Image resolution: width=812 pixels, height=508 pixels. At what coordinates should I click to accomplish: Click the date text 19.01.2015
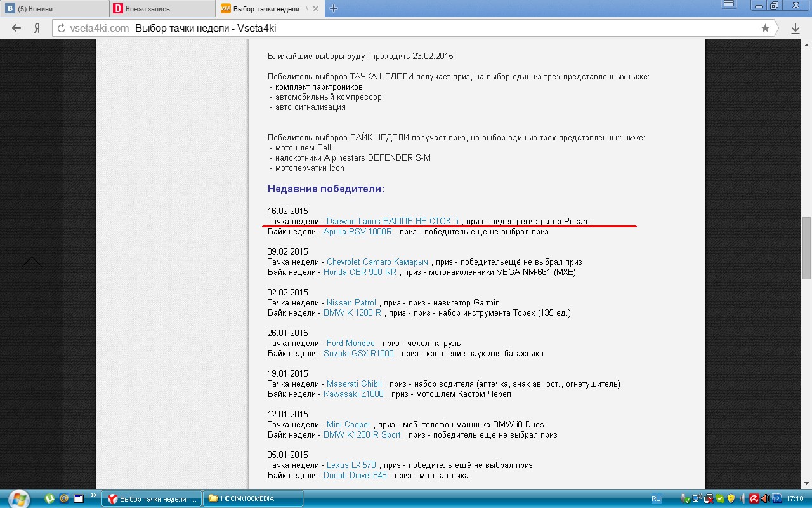tap(288, 373)
